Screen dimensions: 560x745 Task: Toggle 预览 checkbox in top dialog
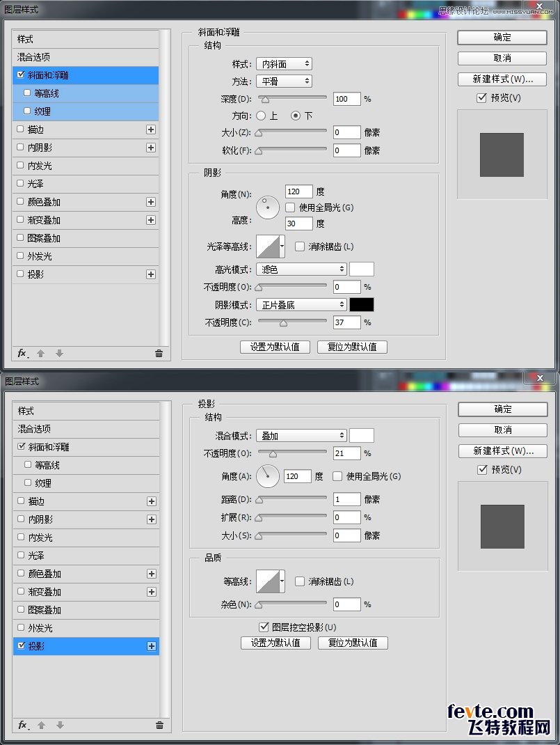(x=481, y=97)
